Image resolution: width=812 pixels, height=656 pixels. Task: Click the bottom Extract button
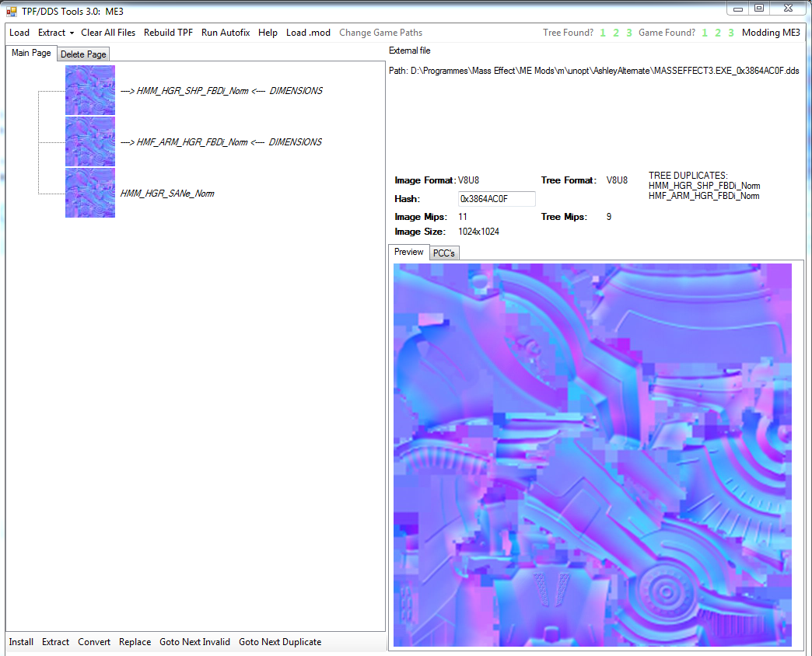pyautogui.click(x=55, y=641)
